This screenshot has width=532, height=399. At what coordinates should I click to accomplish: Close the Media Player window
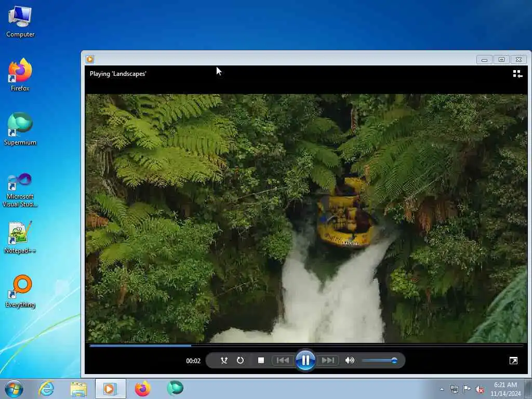pyautogui.click(x=518, y=60)
